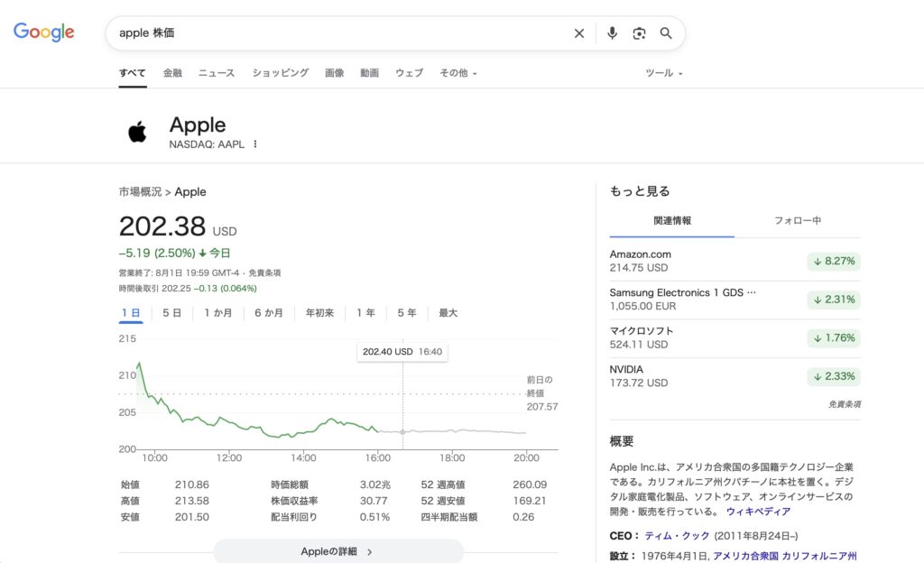Select the 関連情報 tab
The image size is (924, 563).
(671, 221)
